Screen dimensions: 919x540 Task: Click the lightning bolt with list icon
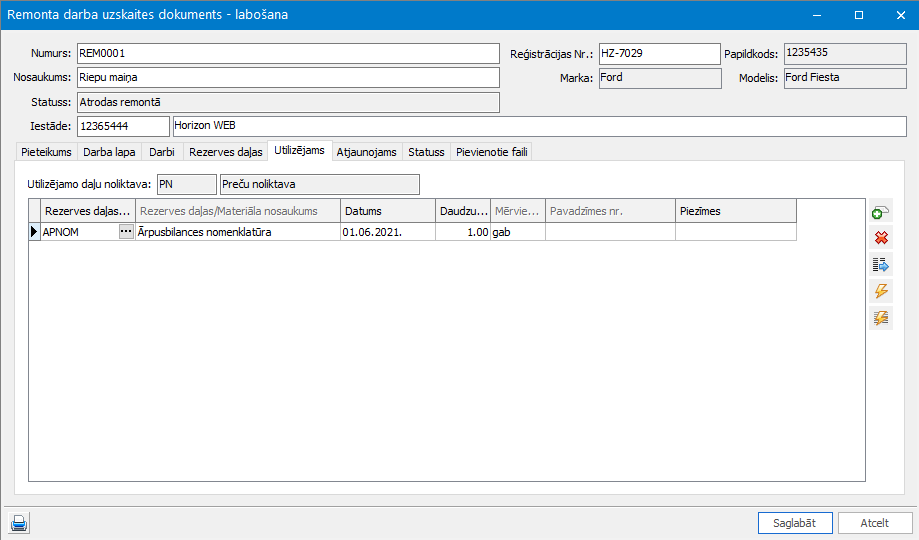[x=880, y=318]
